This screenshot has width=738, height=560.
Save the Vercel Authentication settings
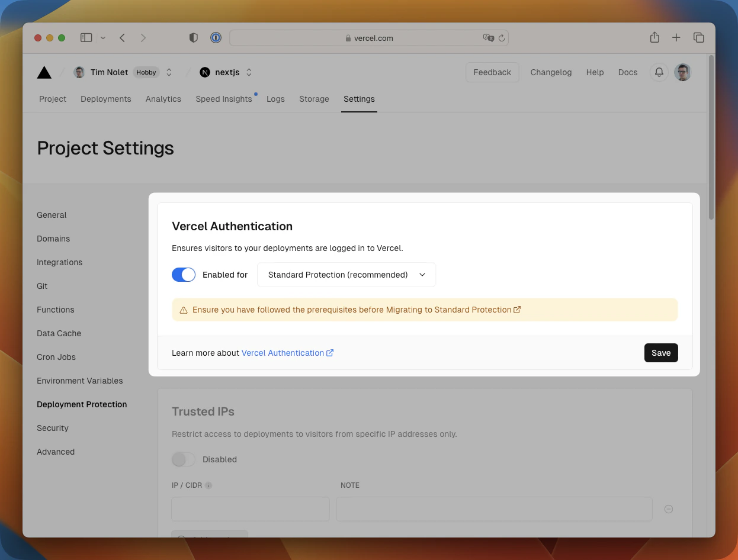(661, 352)
